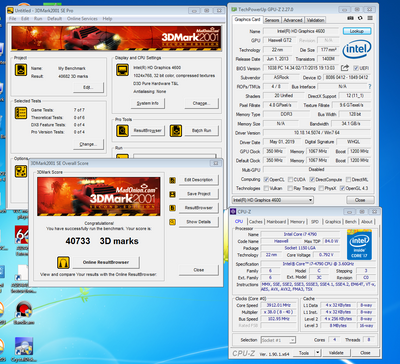Open the File menu in 3DMark2001

[x=12, y=19]
